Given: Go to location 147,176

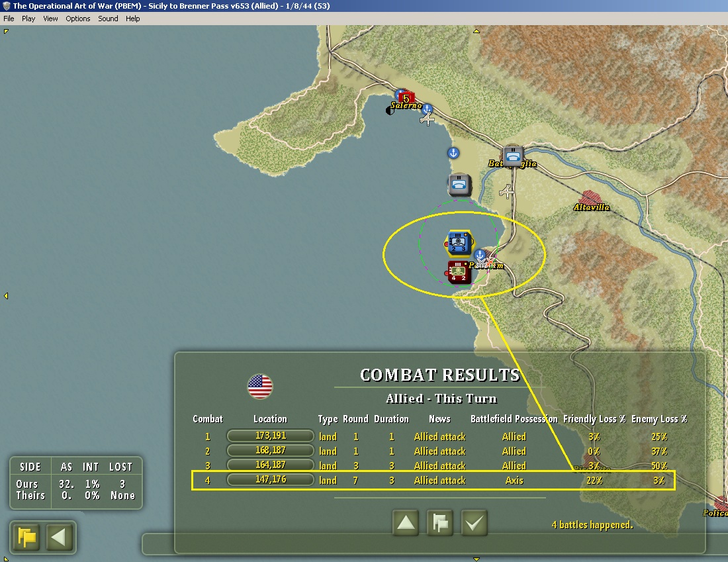Looking at the screenshot, I should coord(271,479).
